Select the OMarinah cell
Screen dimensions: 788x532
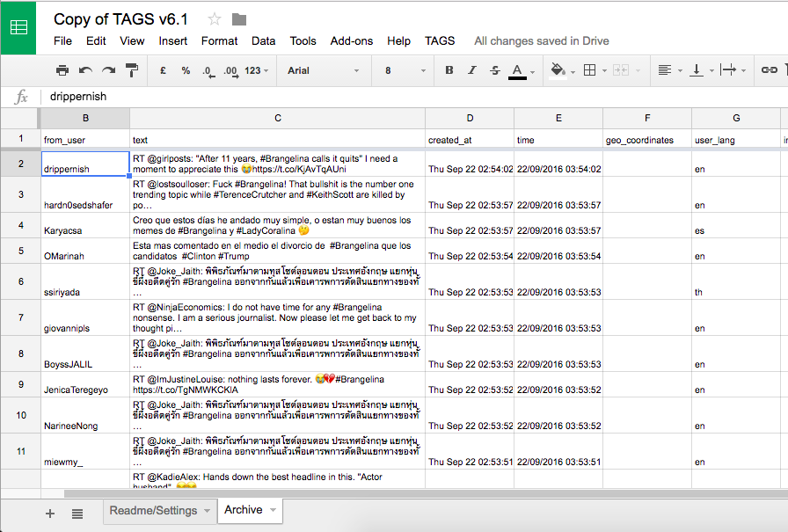[85, 251]
